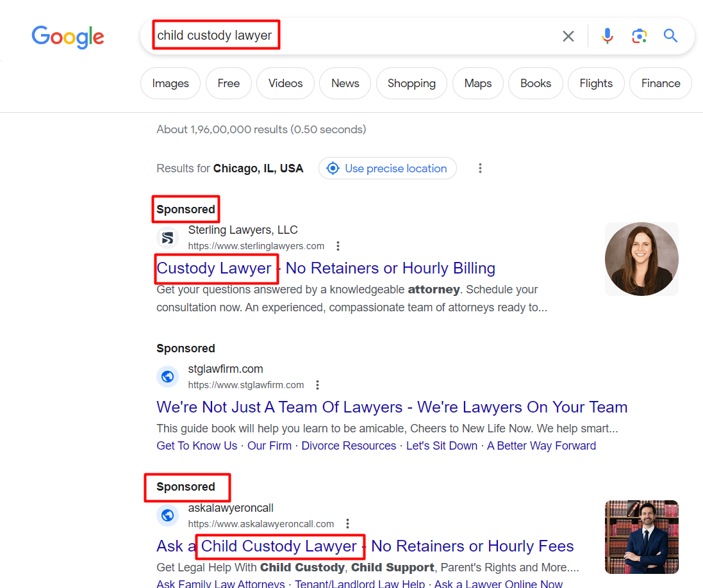
Task: Start voice search with the microphone icon
Action: 608,36
